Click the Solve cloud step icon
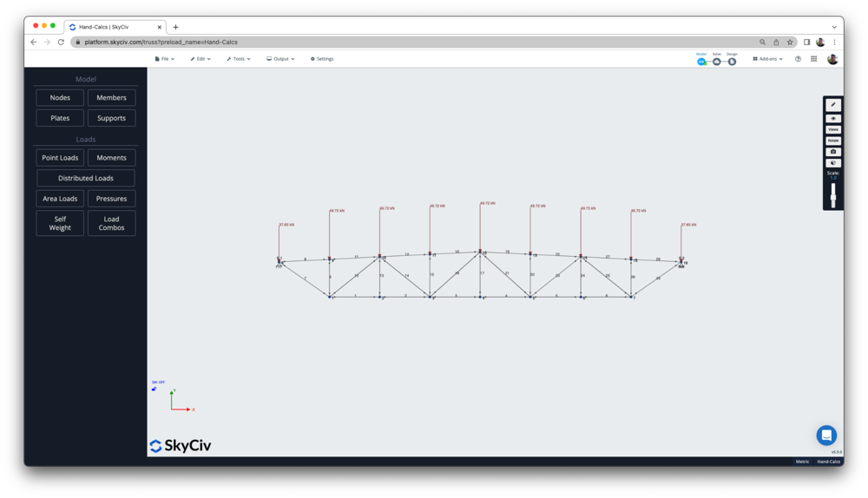The image size is (868, 498). pos(717,62)
